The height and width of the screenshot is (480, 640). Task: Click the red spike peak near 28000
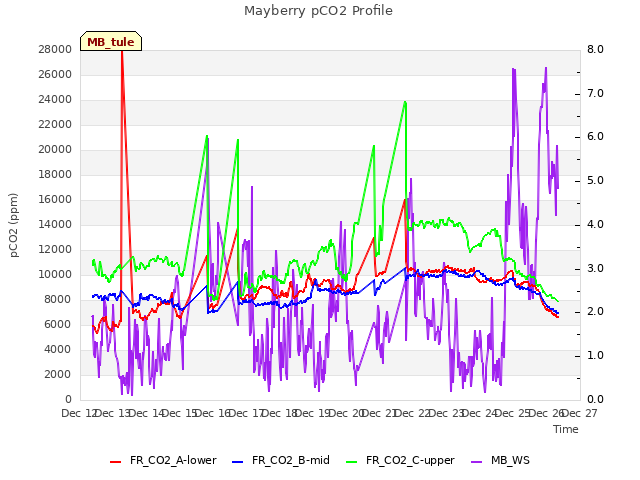coord(122,52)
